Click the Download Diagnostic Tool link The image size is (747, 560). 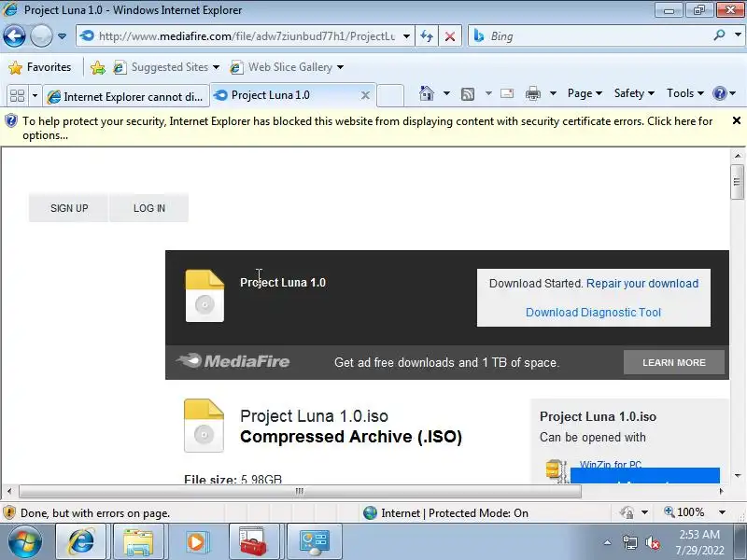coord(593,313)
